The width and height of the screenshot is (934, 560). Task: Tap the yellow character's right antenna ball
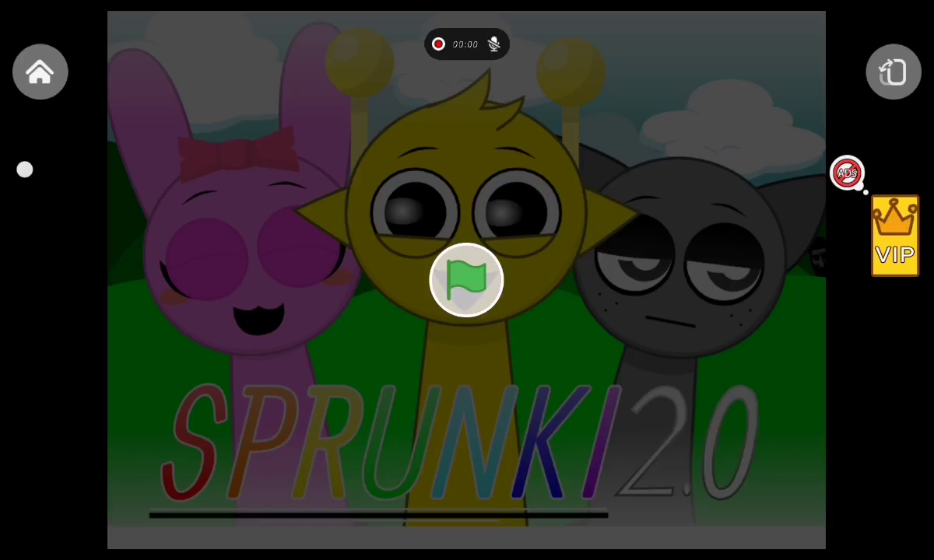coord(571,67)
